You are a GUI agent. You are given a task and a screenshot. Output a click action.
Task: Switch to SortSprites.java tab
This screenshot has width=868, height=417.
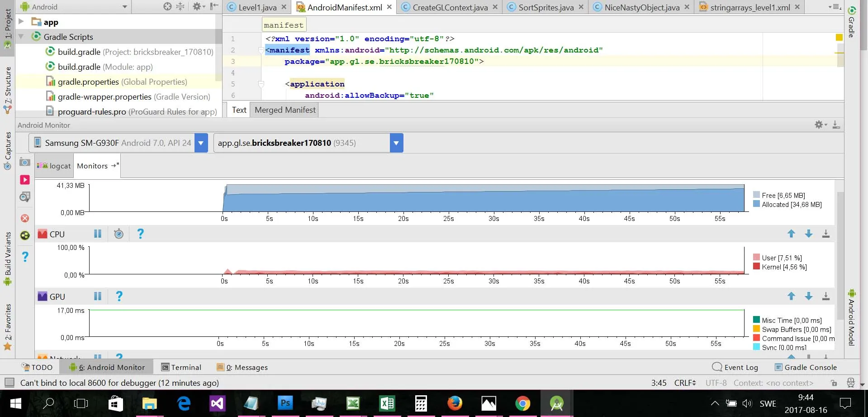(x=545, y=7)
